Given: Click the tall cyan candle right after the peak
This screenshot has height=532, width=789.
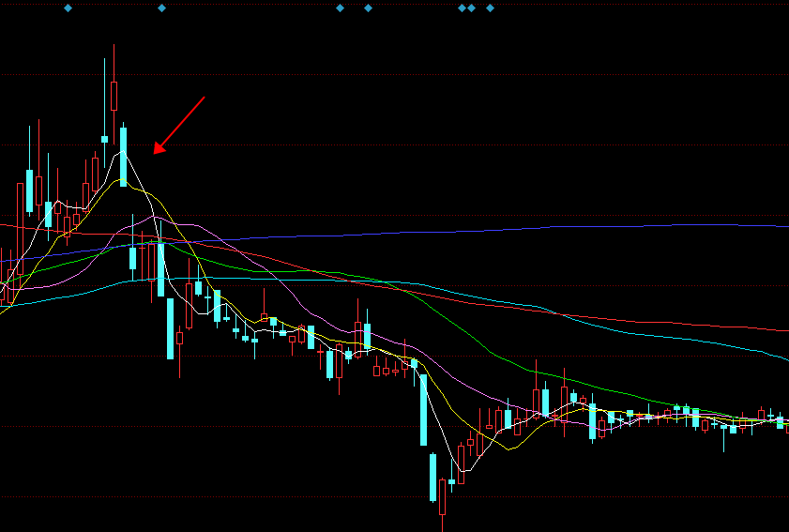Looking at the screenshot, I should click(123, 156).
